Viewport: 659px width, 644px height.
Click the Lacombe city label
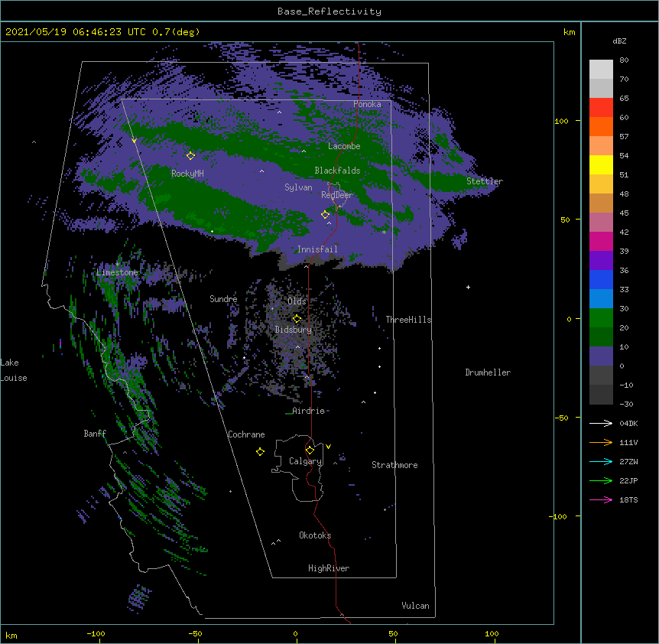point(344,146)
